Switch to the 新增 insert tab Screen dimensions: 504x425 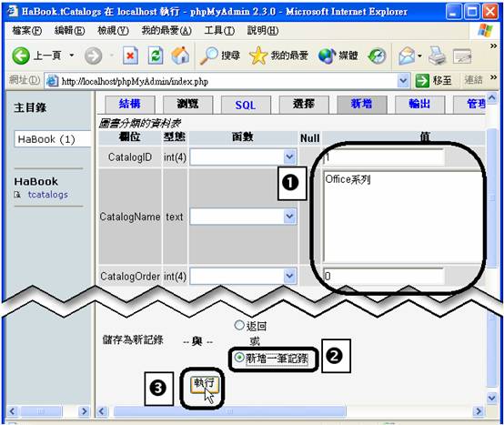coord(361,105)
